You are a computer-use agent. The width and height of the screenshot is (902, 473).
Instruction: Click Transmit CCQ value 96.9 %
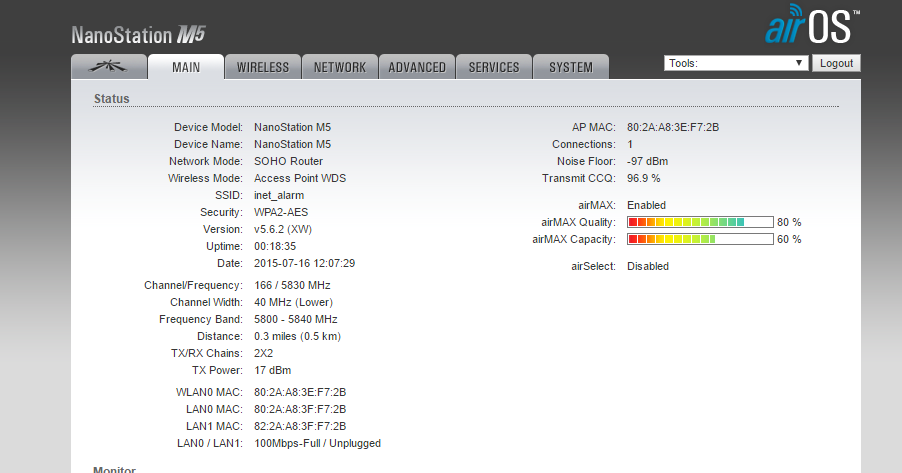pos(644,178)
